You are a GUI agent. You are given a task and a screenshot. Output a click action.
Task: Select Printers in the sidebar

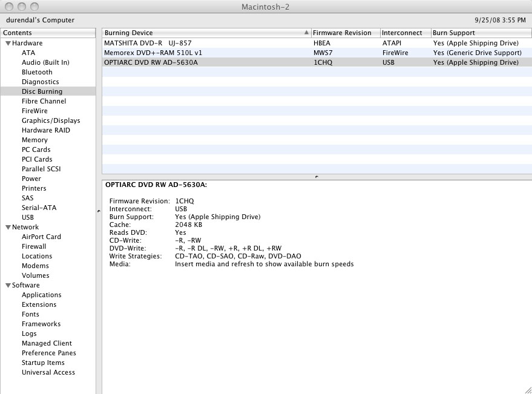tap(34, 188)
